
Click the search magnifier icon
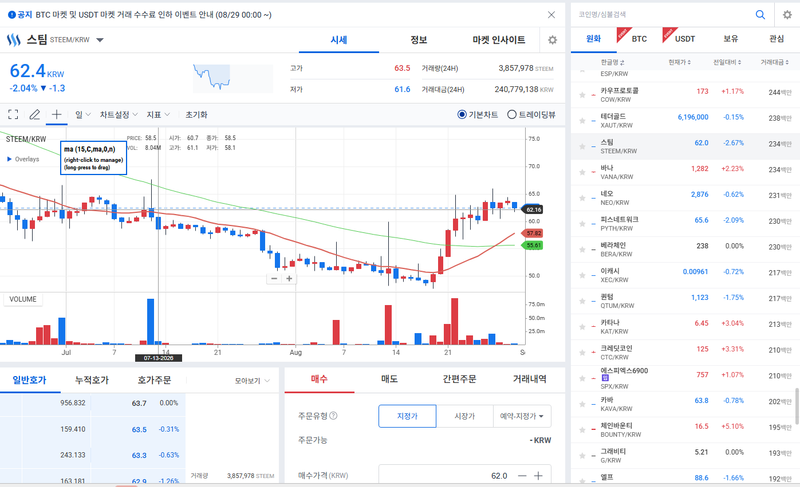pos(760,15)
